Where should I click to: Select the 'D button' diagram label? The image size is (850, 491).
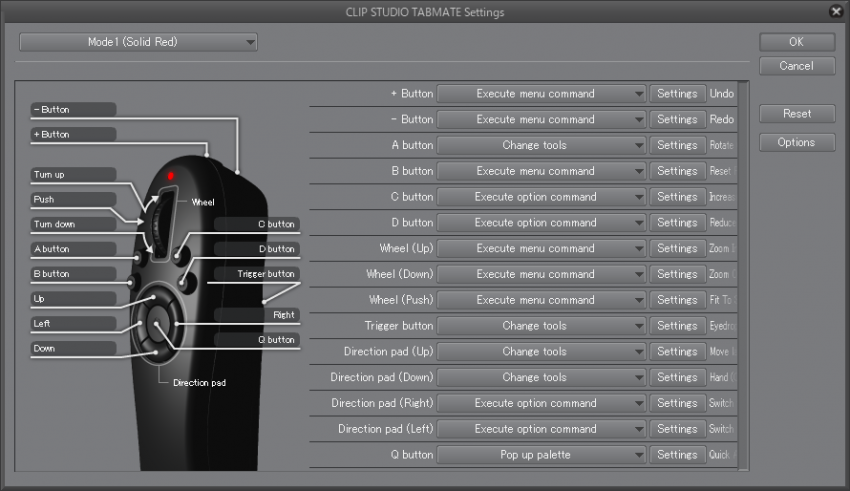coord(257,249)
